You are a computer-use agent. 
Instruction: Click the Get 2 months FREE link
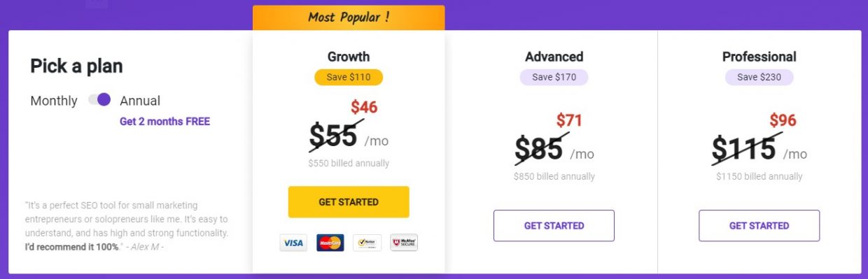[165, 122]
